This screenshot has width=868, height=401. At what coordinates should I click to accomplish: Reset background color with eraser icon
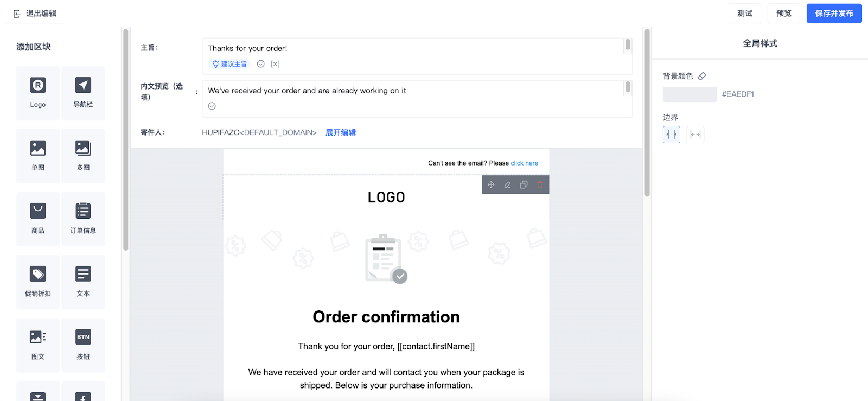702,76
